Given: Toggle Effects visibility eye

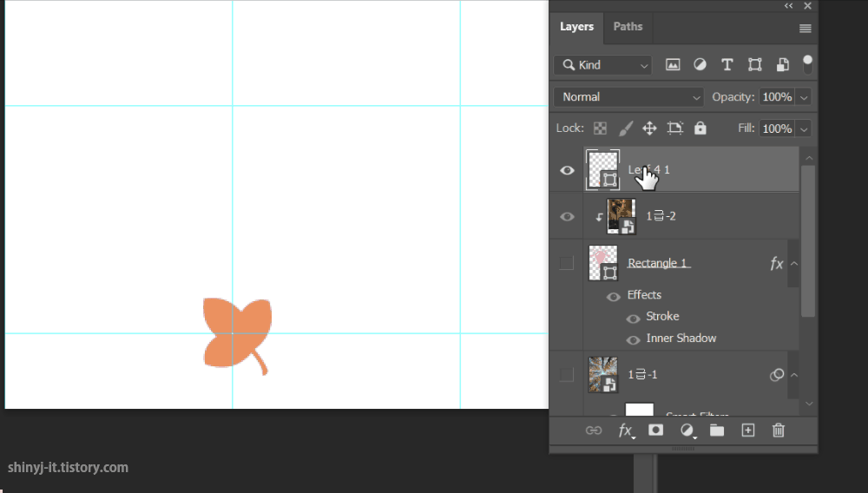Looking at the screenshot, I should click(x=614, y=297).
